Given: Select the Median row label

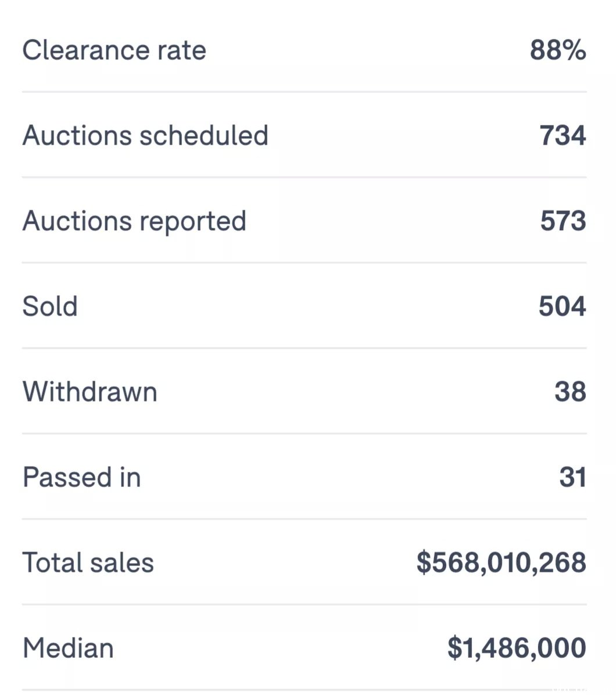Looking at the screenshot, I should [68, 649].
